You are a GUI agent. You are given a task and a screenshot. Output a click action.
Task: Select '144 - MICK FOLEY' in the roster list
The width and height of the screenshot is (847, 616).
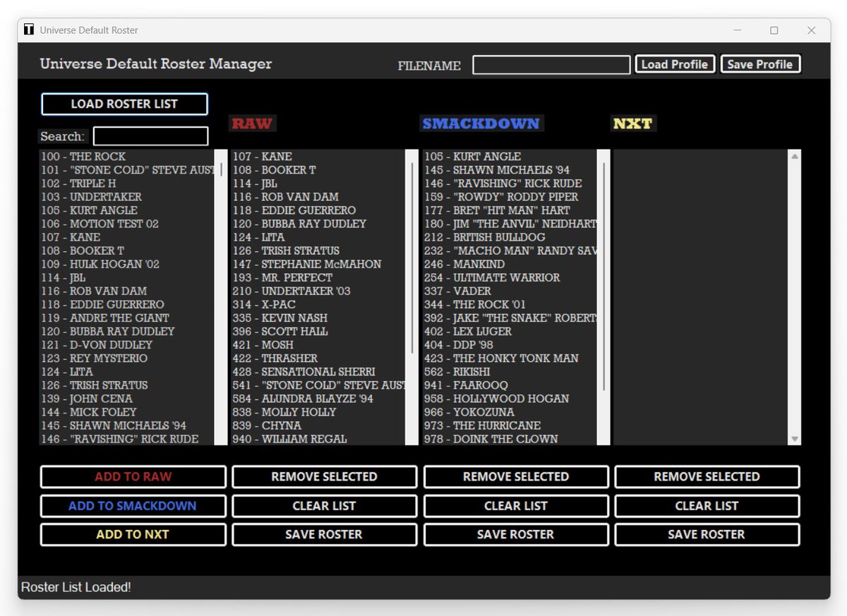tap(126, 412)
